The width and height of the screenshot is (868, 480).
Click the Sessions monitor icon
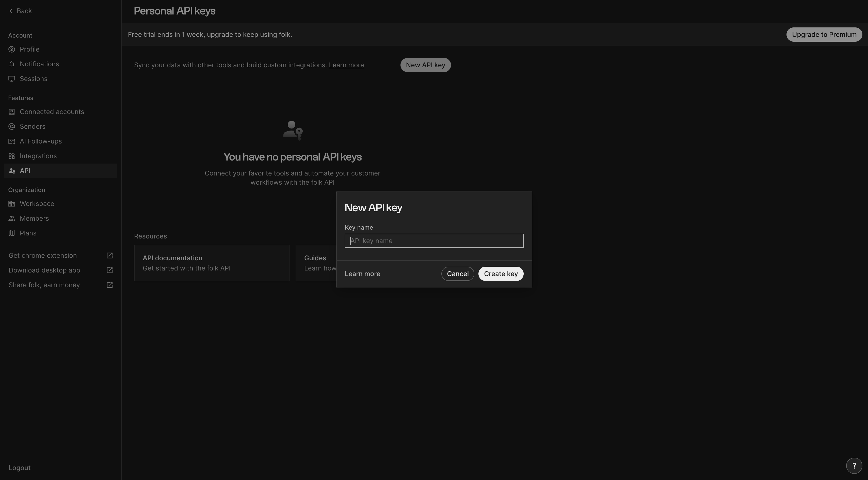(x=12, y=78)
